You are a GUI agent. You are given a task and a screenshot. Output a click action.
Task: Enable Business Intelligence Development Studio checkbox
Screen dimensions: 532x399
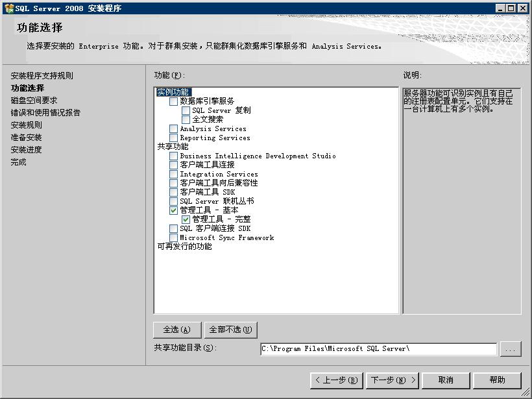(x=173, y=156)
